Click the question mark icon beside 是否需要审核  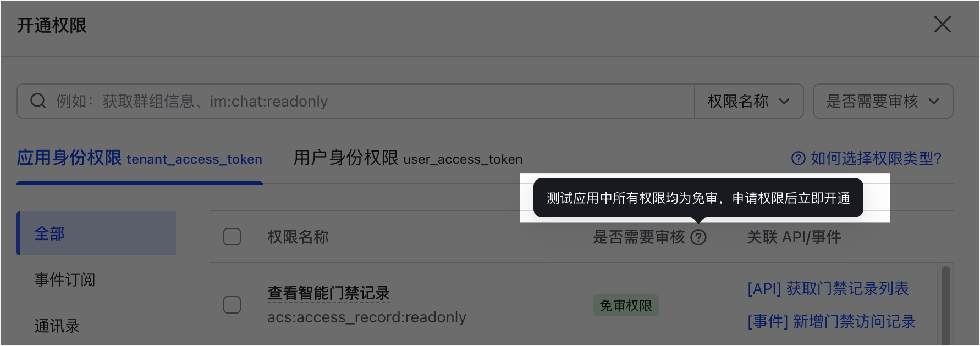698,237
